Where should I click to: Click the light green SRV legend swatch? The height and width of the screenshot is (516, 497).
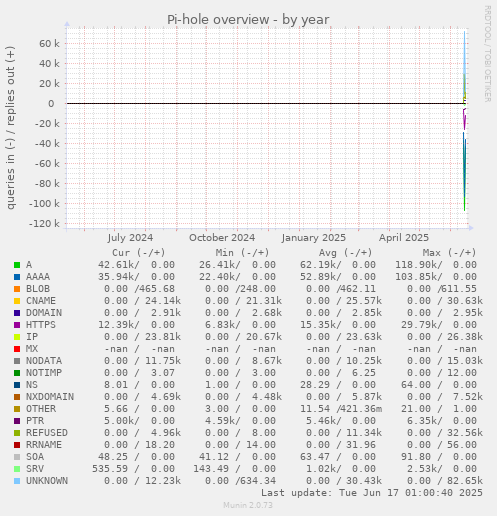pyautogui.click(x=17, y=469)
